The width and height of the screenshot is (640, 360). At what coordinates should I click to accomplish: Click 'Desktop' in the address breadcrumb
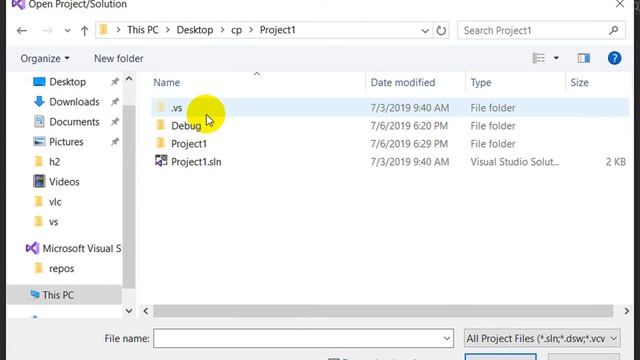click(195, 30)
